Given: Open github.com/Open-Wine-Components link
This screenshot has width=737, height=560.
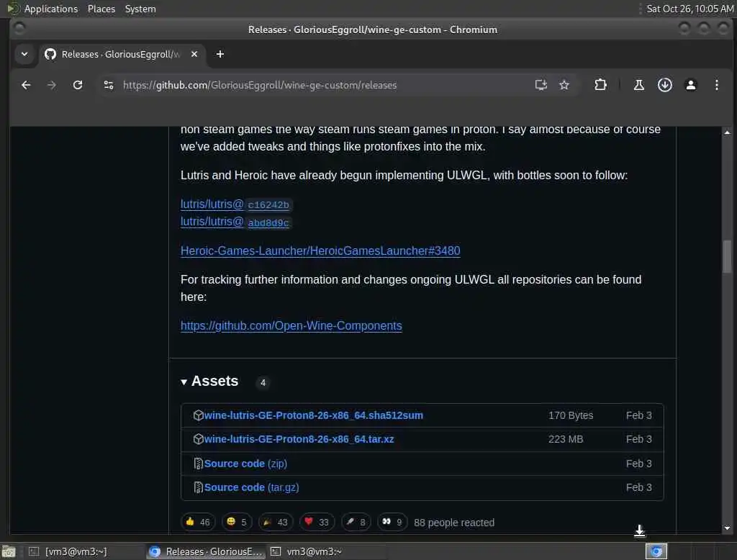Looking at the screenshot, I should tap(291, 326).
